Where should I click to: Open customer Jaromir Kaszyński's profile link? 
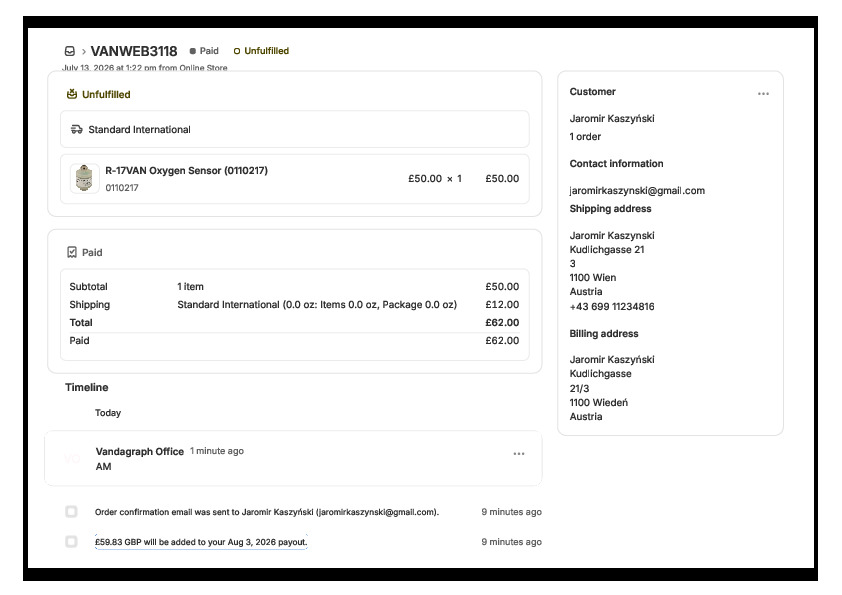612,119
